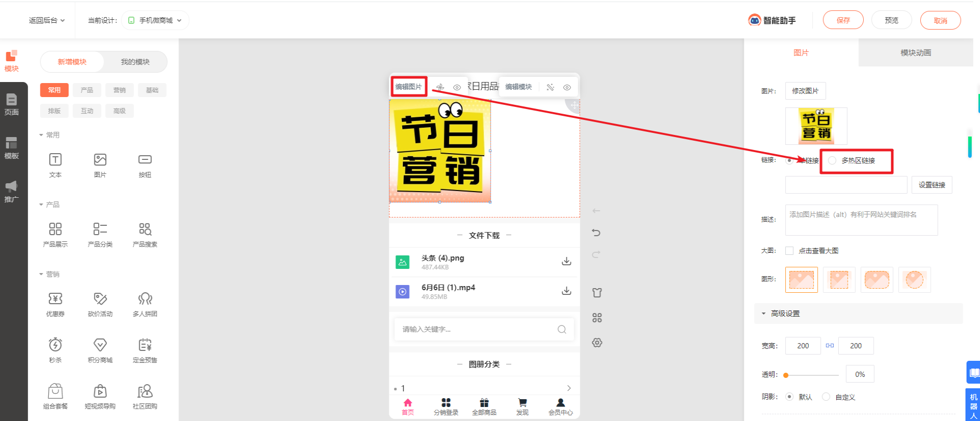Screen dimensions: 980x421
Task: Switch to the 新增模块 tab
Action: (x=72, y=62)
